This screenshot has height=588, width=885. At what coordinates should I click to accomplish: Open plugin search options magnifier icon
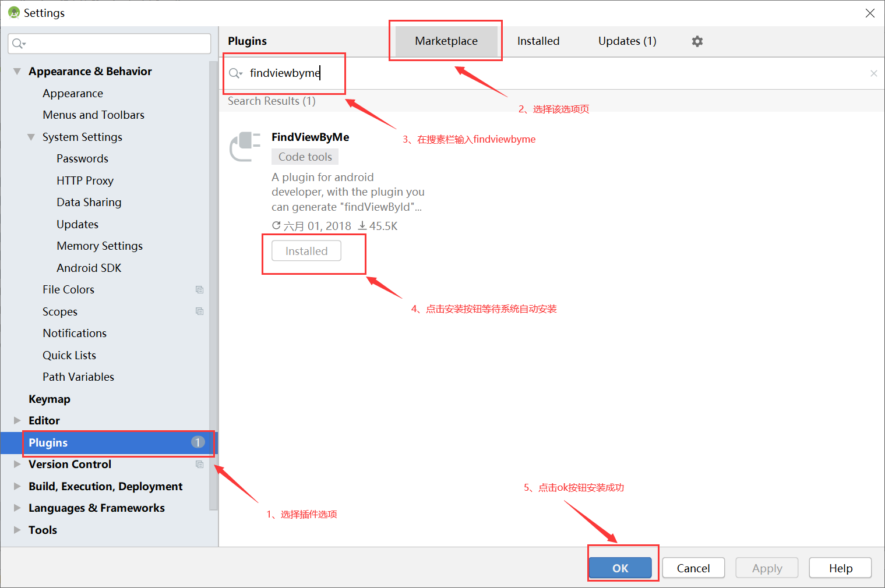coord(235,73)
